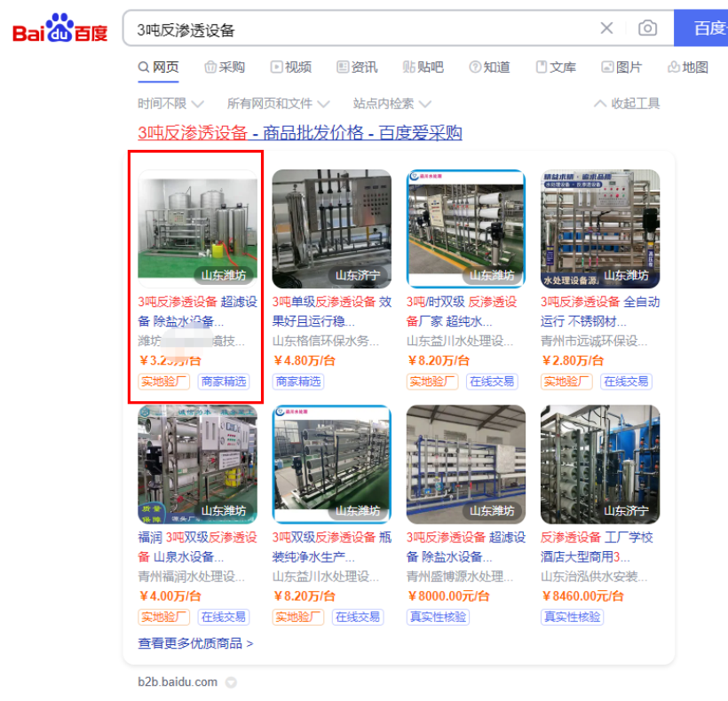Open the 贴吧 tab
Image resolution: width=728 pixels, height=701 pixels.
(423, 67)
